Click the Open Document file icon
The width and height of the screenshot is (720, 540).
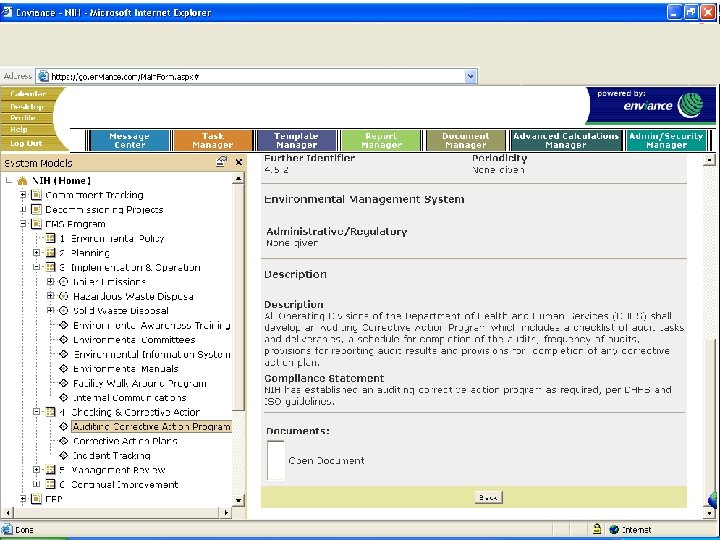276,460
